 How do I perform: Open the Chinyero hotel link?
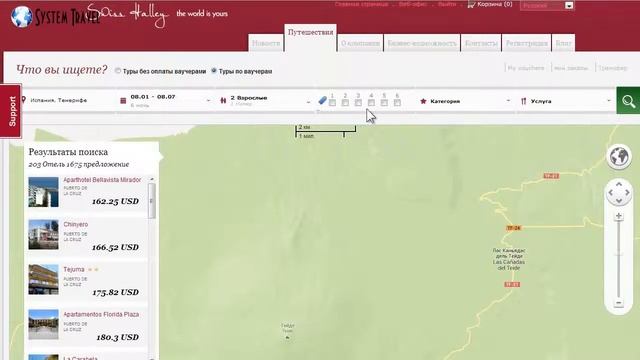(x=76, y=224)
